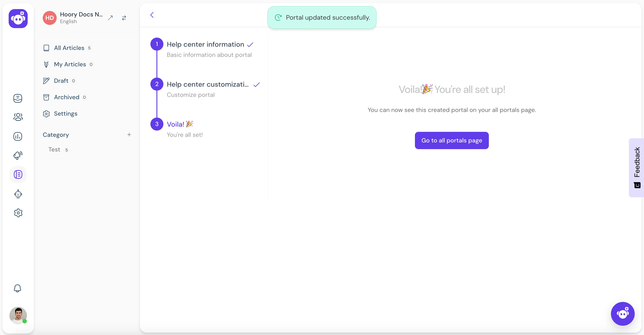Image resolution: width=644 pixels, height=335 pixels.
Task: Open the Contacts icon panel
Action: tap(18, 117)
